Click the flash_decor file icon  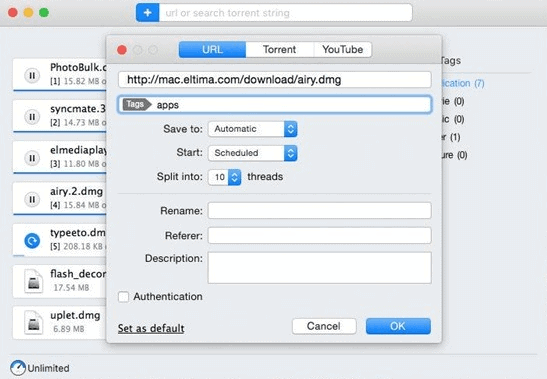[33, 281]
